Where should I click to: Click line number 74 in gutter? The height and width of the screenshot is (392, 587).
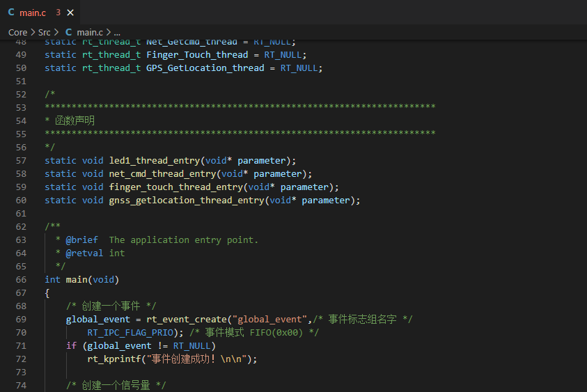(x=21, y=385)
